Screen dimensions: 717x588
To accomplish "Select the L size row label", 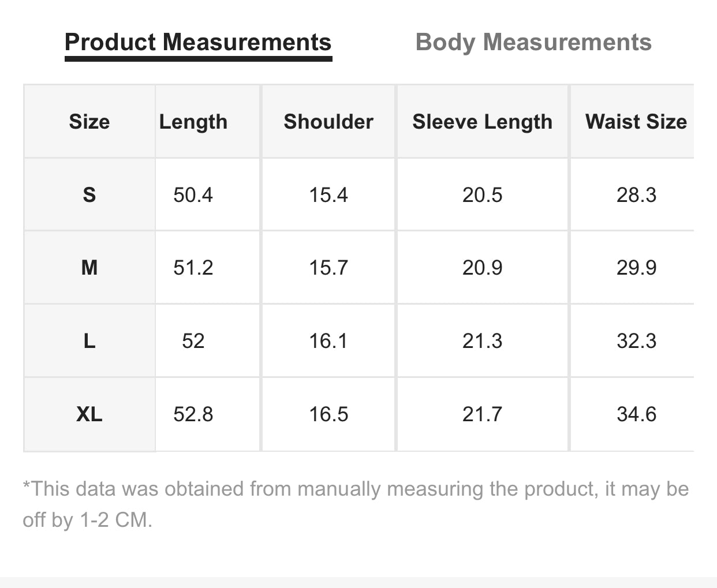I will (x=89, y=341).
